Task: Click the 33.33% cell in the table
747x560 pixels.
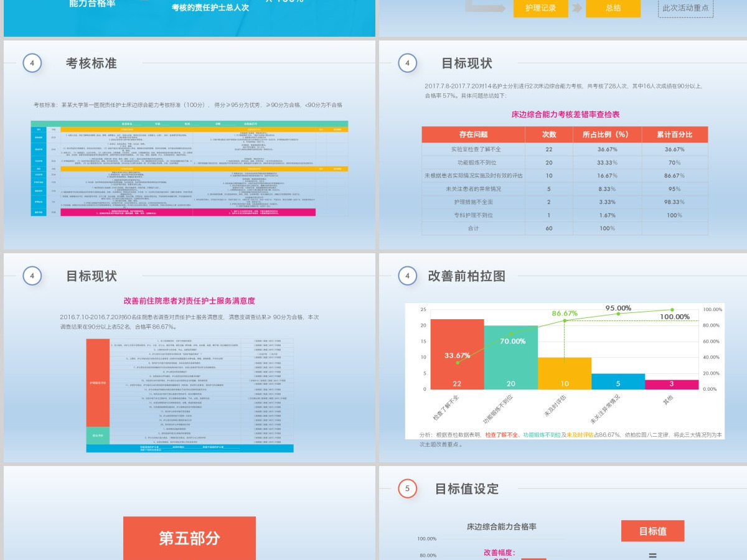Action: [607, 162]
